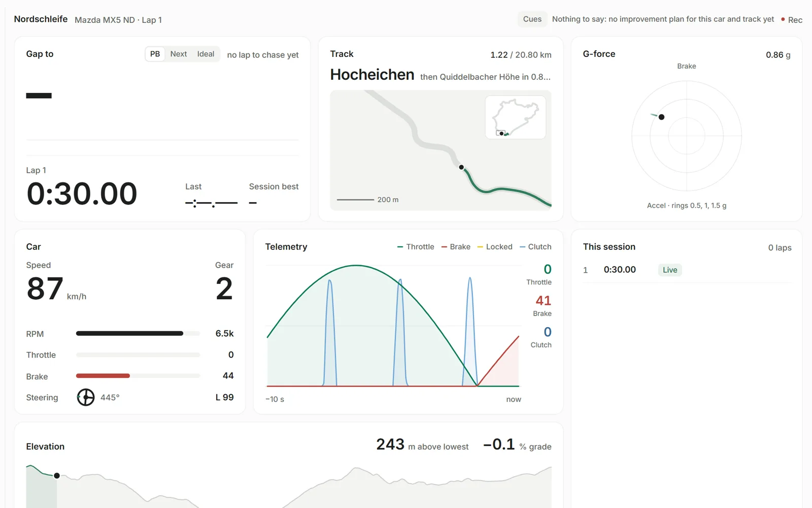The width and height of the screenshot is (812, 508).
Task: Switch gap target to Ideal
Action: pos(206,54)
